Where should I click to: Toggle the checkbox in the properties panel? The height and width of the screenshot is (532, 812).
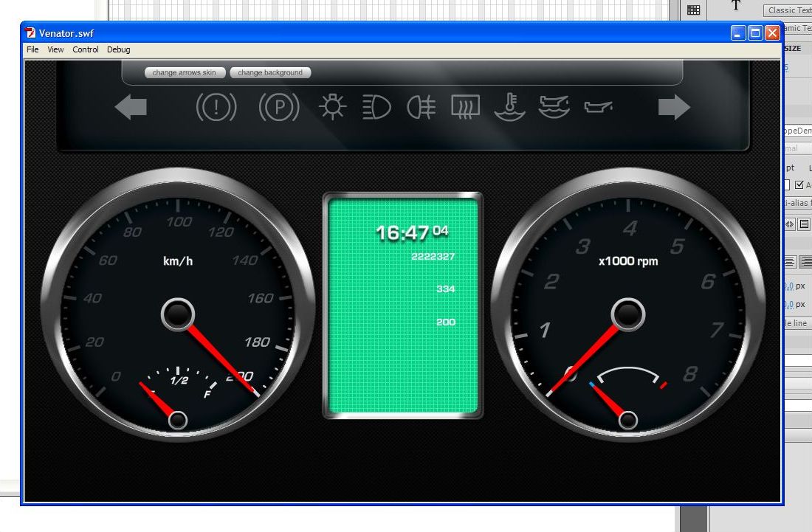point(799,185)
